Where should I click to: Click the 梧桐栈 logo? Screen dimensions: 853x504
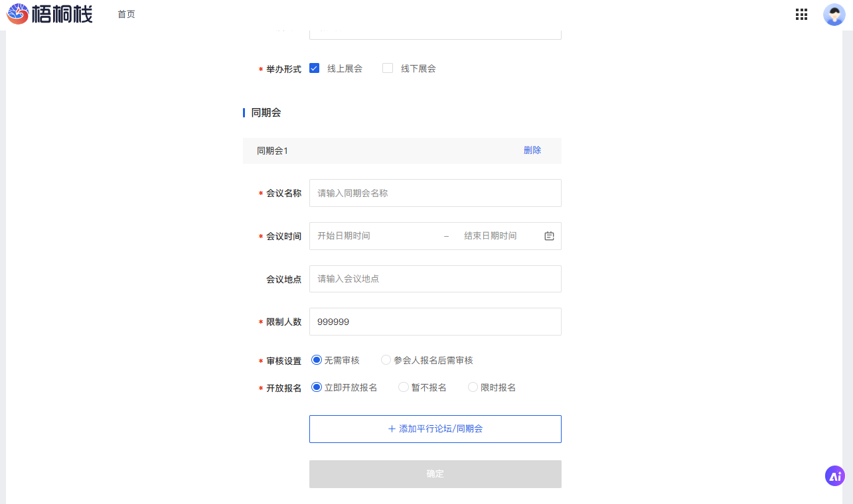50,14
